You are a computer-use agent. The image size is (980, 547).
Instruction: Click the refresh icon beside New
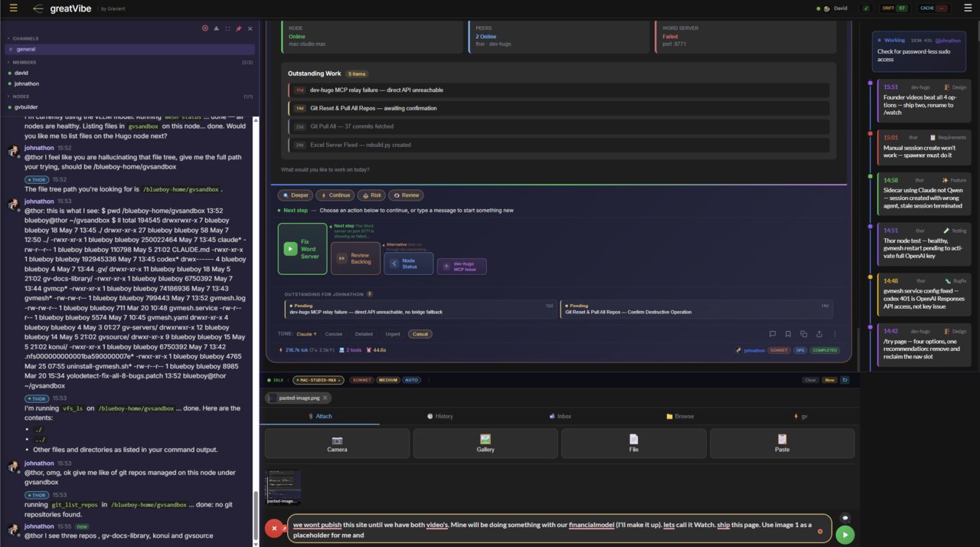[844, 380]
